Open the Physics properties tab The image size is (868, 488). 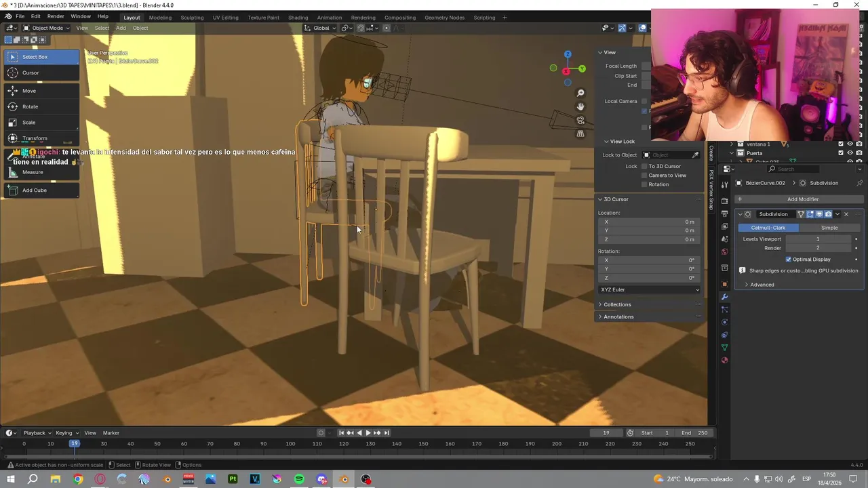click(724, 322)
